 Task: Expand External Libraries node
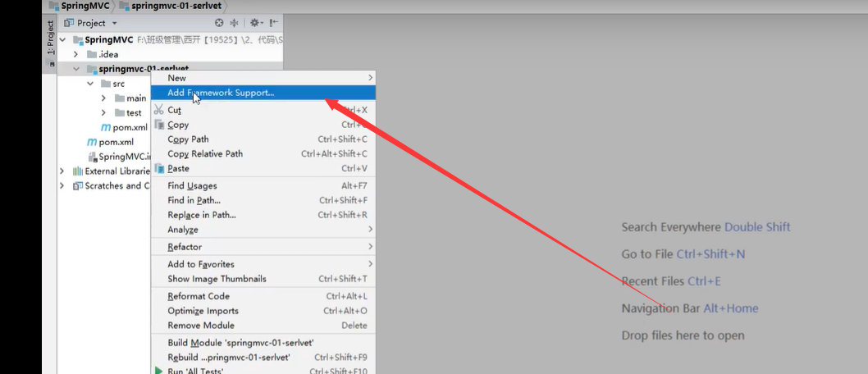point(62,171)
